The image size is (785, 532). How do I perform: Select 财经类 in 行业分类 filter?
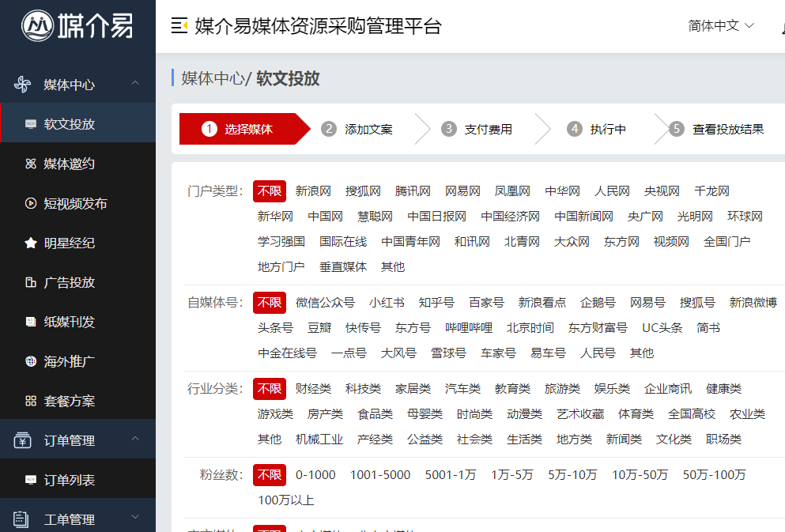point(313,389)
